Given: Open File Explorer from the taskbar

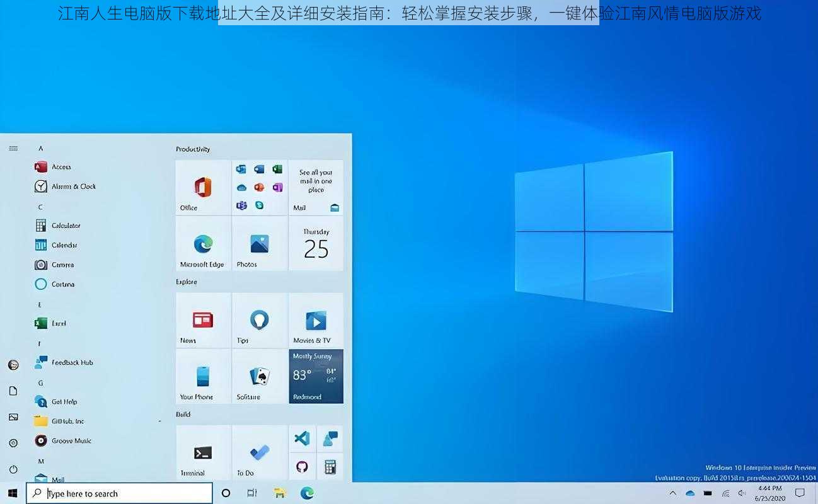Looking at the screenshot, I should click(280, 493).
